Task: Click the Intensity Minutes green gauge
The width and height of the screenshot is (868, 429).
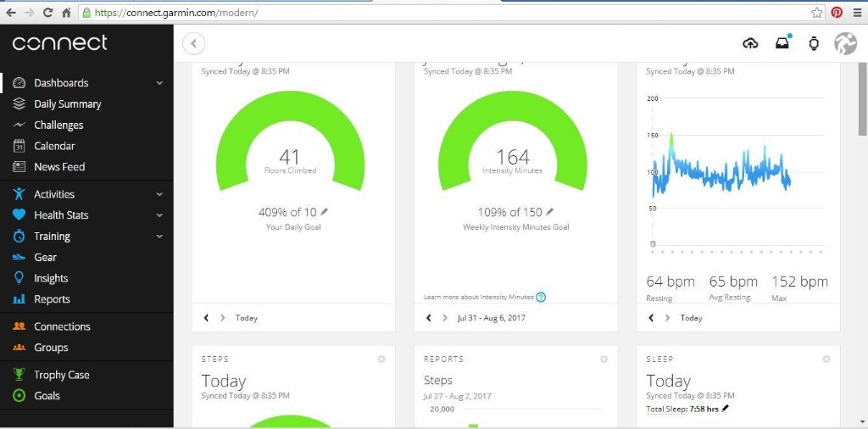Action: click(513, 141)
